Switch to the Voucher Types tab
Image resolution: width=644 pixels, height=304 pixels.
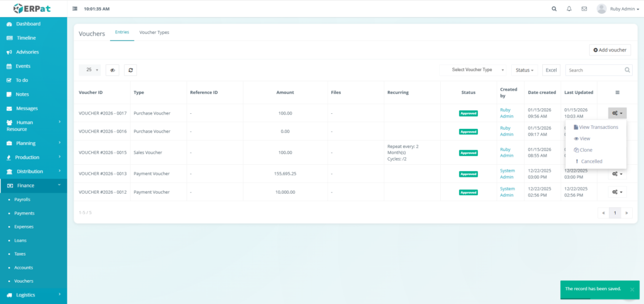154,32
